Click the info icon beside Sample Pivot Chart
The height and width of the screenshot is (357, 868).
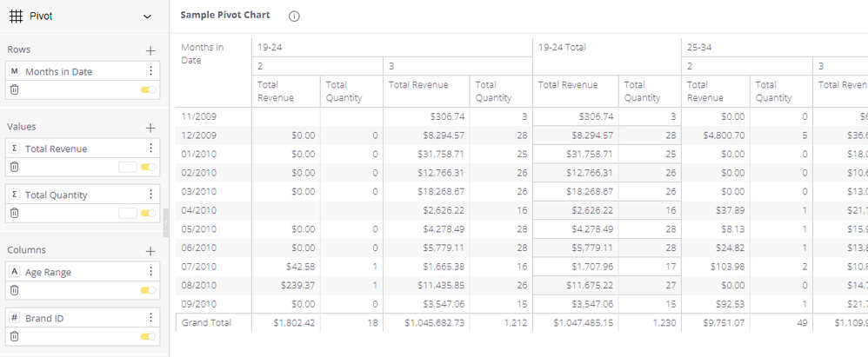click(x=294, y=17)
